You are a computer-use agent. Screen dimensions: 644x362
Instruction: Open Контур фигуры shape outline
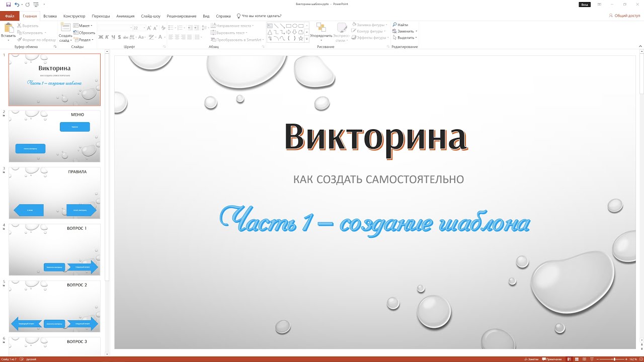coord(369,31)
